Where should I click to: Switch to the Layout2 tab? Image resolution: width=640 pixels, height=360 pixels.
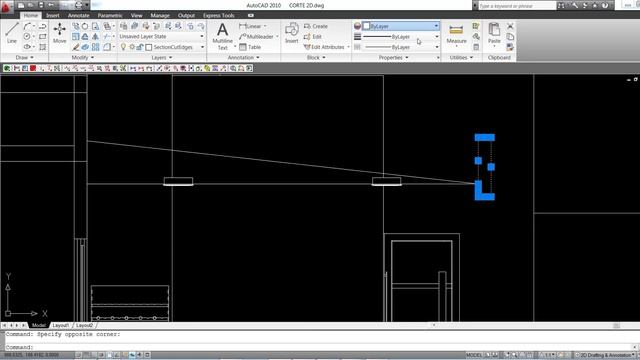coord(84,325)
